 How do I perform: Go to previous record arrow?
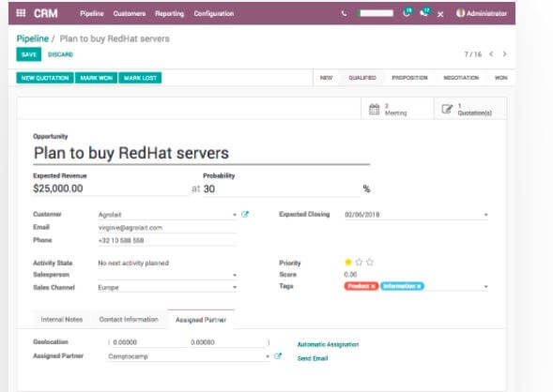(491, 53)
